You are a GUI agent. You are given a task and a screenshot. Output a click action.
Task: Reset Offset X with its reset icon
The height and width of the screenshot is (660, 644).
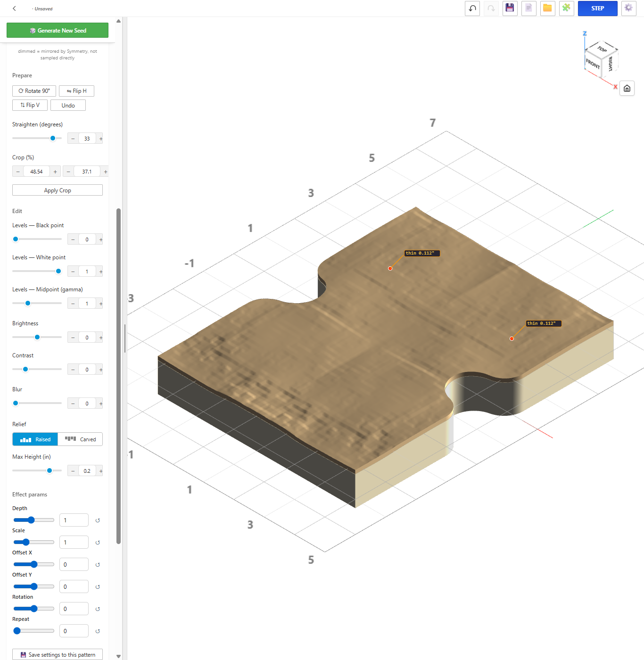98,565
